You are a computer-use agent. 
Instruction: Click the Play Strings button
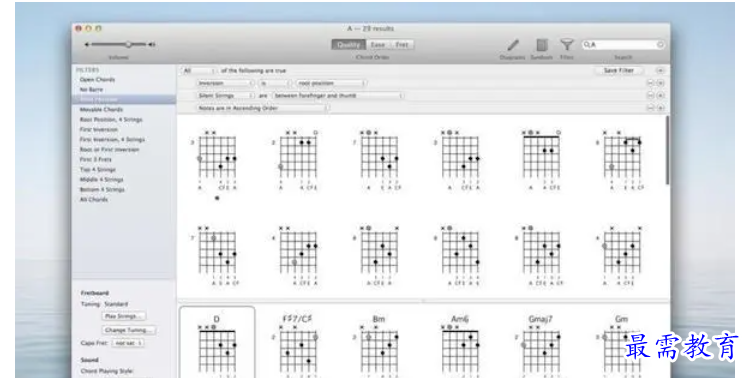pyautogui.click(x=124, y=316)
